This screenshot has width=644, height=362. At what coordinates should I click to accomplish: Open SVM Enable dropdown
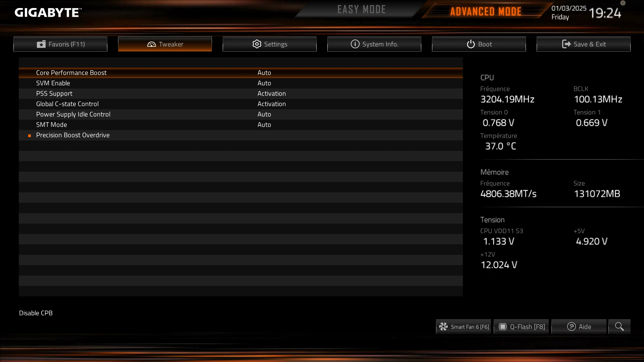coord(264,83)
